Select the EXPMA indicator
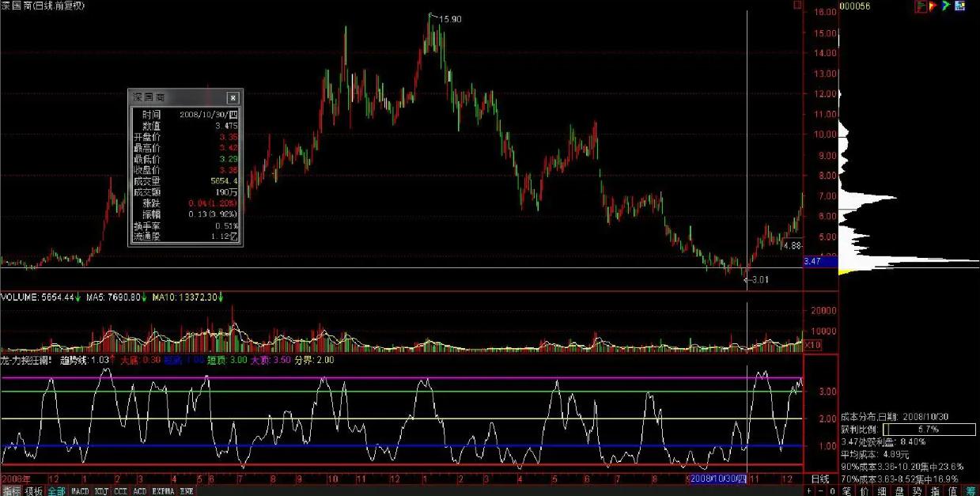The width and height of the screenshot is (980, 496). click(x=163, y=491)
